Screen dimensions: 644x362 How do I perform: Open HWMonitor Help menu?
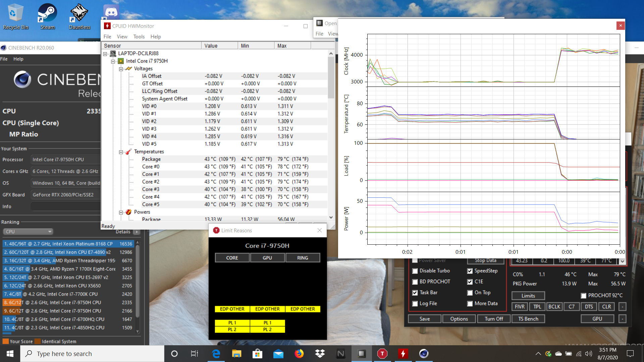(156, 37)
